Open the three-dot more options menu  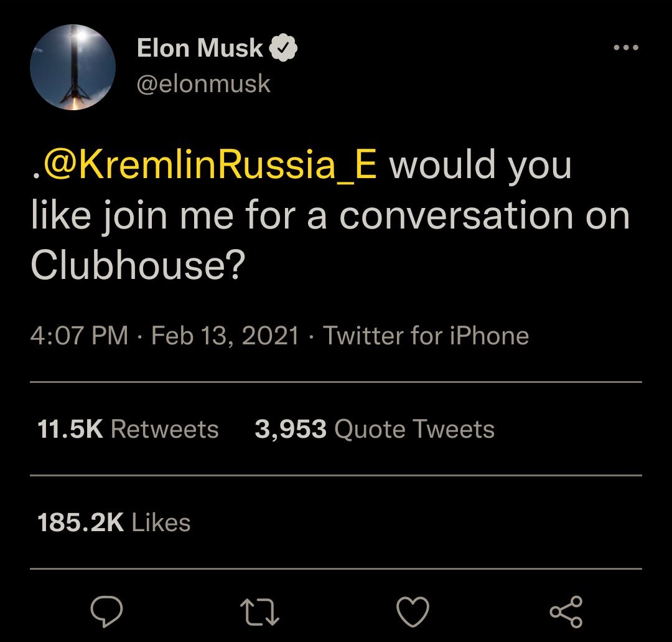point(625,48)
